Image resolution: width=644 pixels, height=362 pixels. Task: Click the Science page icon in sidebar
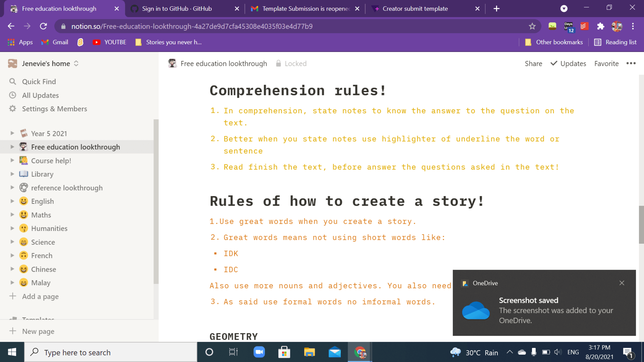pos(24,242)
